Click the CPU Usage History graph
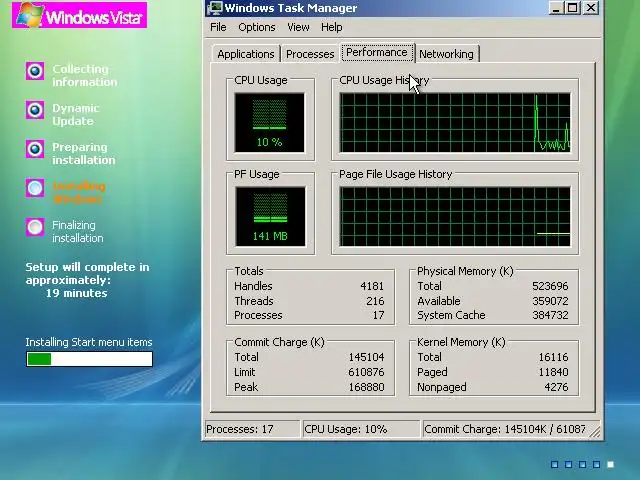 pyautogui.click(x=455, y=122)
